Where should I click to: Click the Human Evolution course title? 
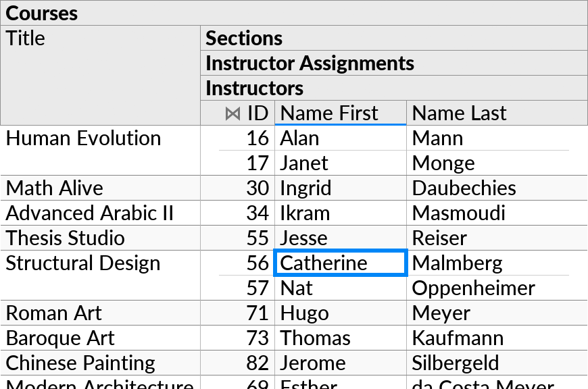(x=82, y=138)
